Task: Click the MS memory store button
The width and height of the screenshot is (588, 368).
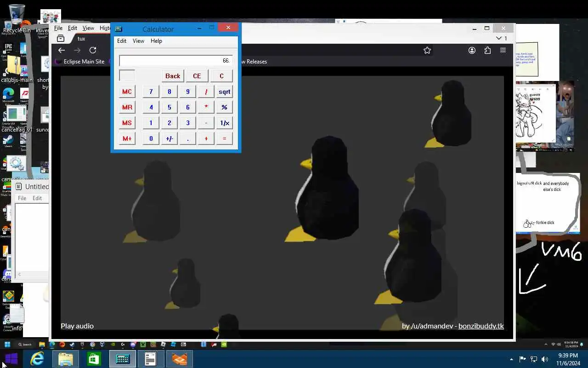Action: 127,123
